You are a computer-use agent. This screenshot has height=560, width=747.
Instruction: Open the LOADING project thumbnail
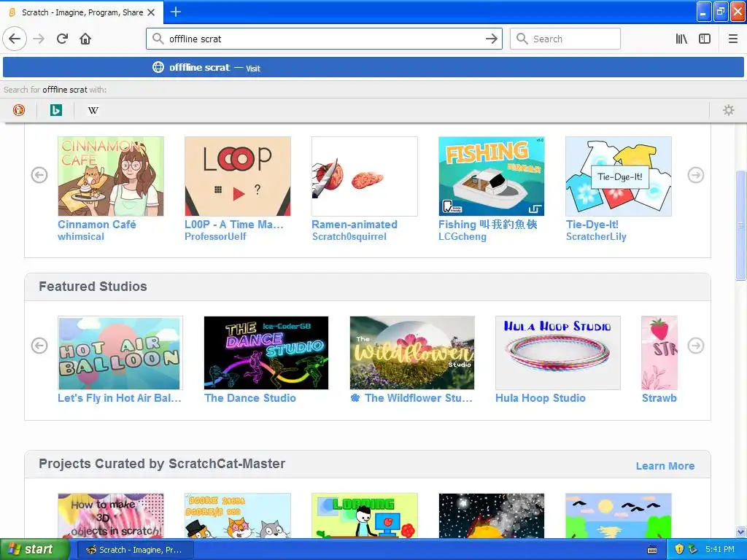click(x=365, y=516)
